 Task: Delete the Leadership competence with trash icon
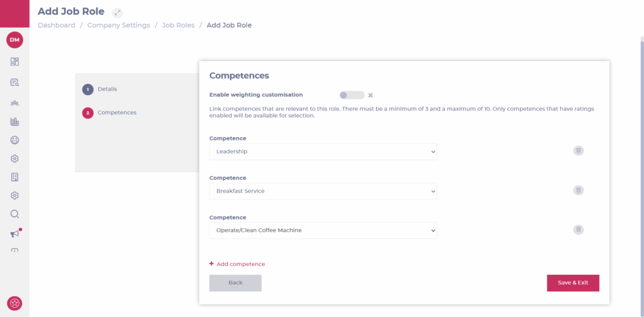click(x=579, y=151)
